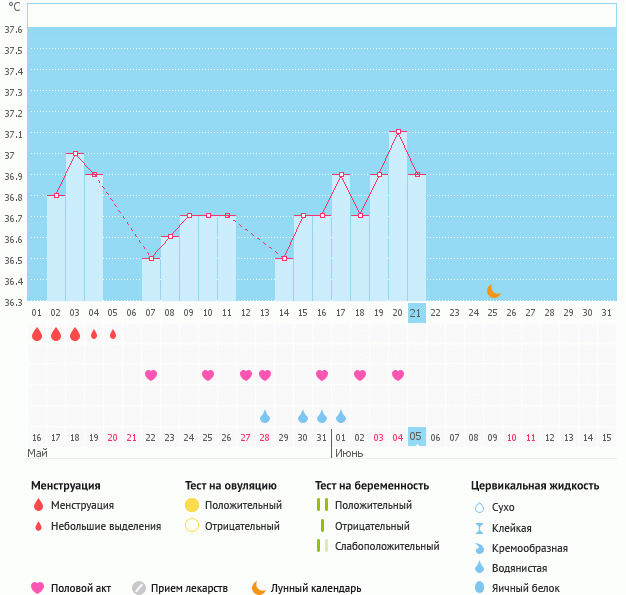
Task: Click the Клейкая hourglass legend icon
Action: point(480,528)
